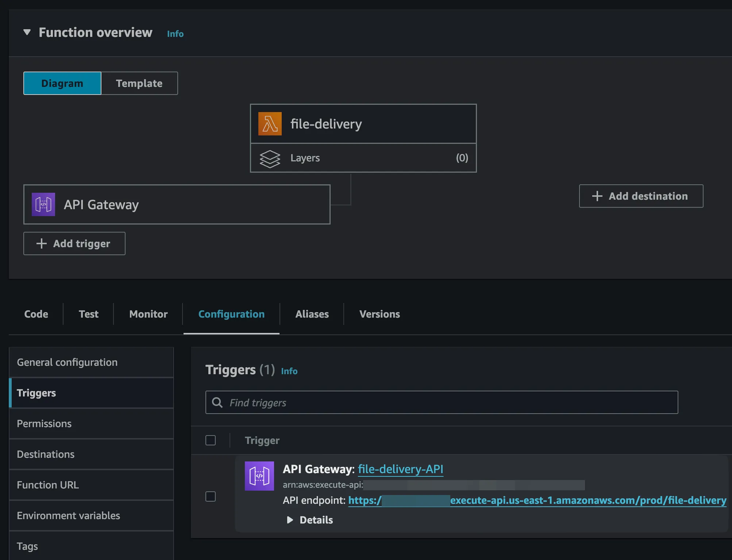Viewport: 732px width, 560px height.
Task: Open Info link beside Triggers heading
Action: (x=289, y=371)
